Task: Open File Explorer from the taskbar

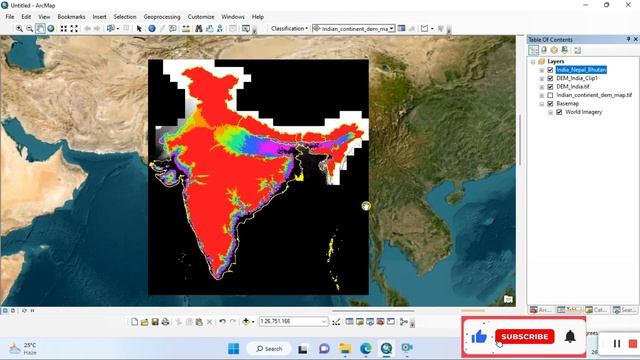Action: coord(345,349)
